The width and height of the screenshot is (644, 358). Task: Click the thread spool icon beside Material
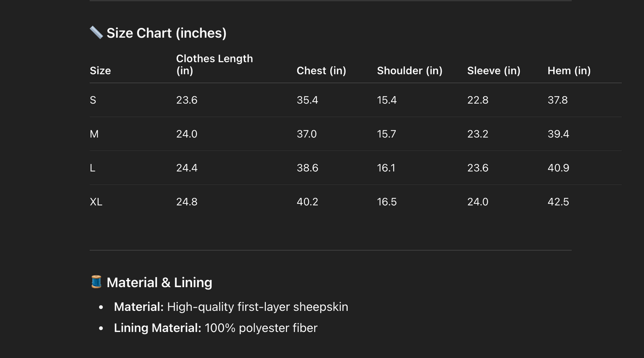[96, 282]
